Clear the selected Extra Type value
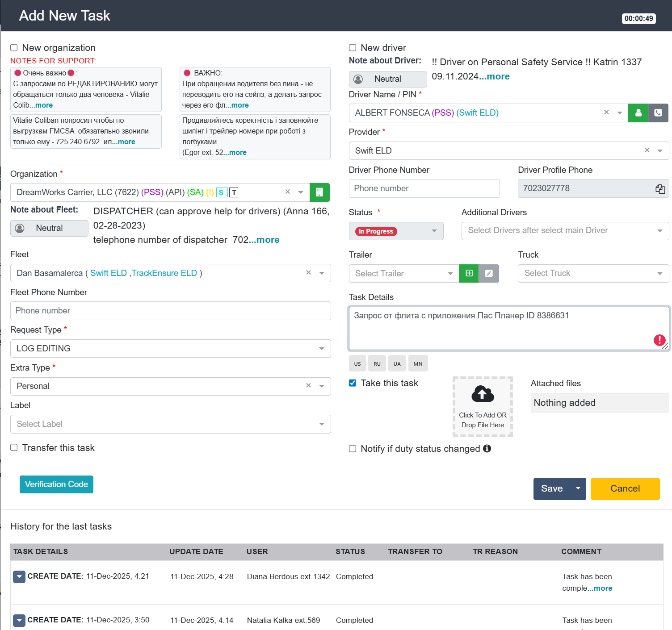672x630 pixels. 308,386
